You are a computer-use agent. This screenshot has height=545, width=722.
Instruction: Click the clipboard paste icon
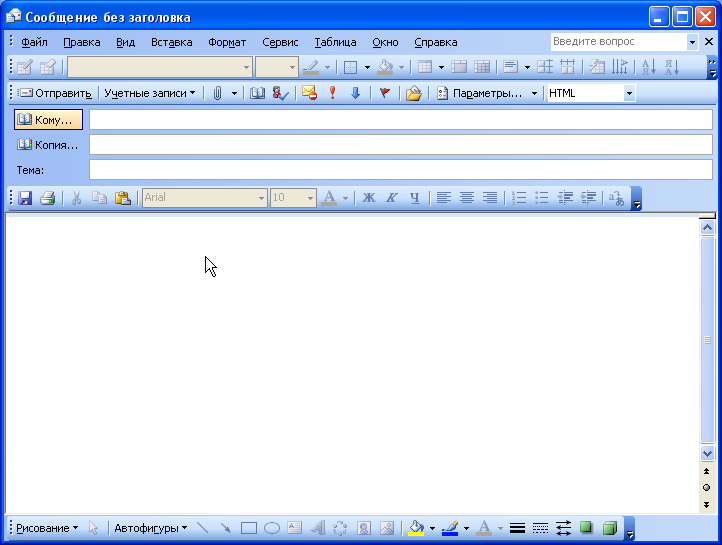(x=122, y=198)
